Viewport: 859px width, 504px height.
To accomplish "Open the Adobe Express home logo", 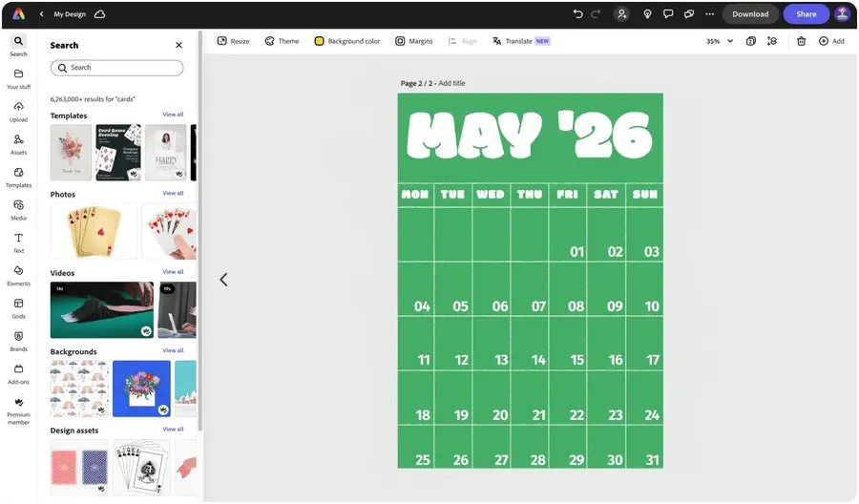I will pos(19,14).
